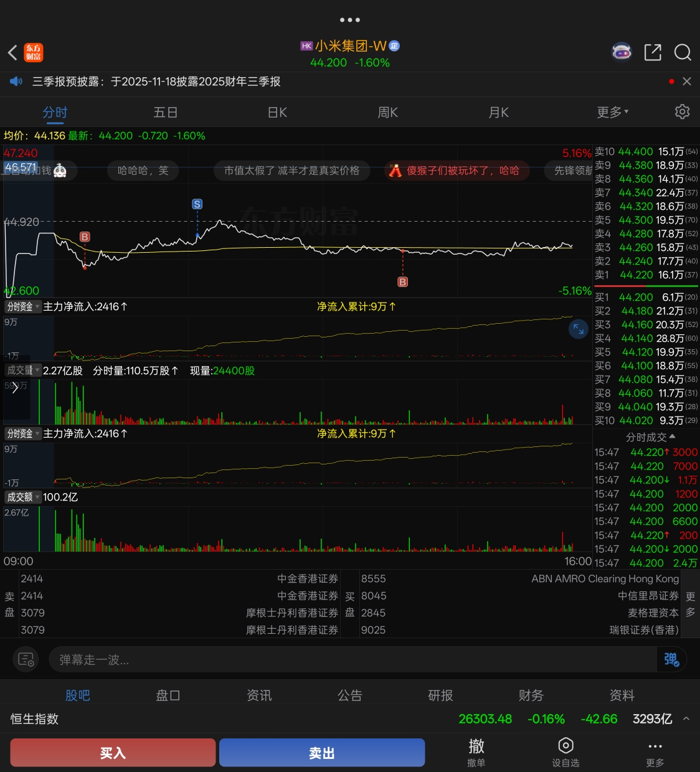Dismiss the 三季报预披露 announcement banner

[687, 82]
